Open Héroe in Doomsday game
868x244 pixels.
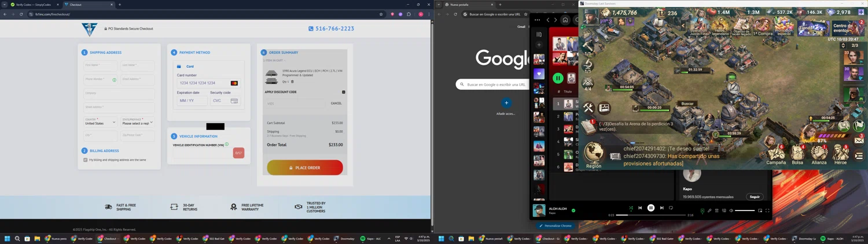[x=840, y=155]
